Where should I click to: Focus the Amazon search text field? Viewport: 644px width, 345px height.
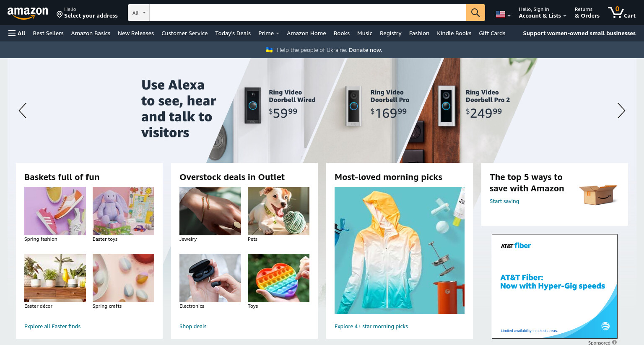click(308, 13)
